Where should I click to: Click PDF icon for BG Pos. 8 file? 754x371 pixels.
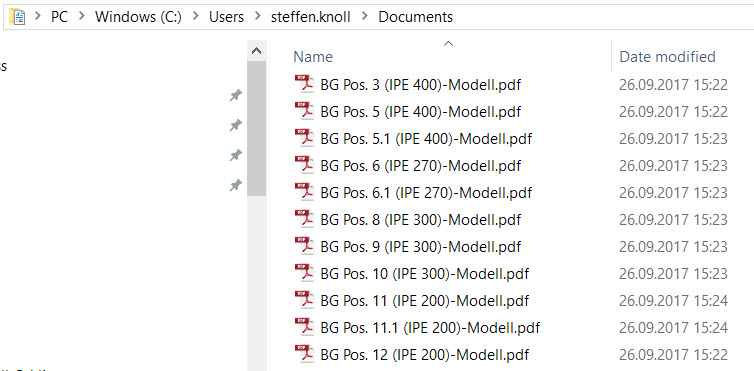pos(304,219)
